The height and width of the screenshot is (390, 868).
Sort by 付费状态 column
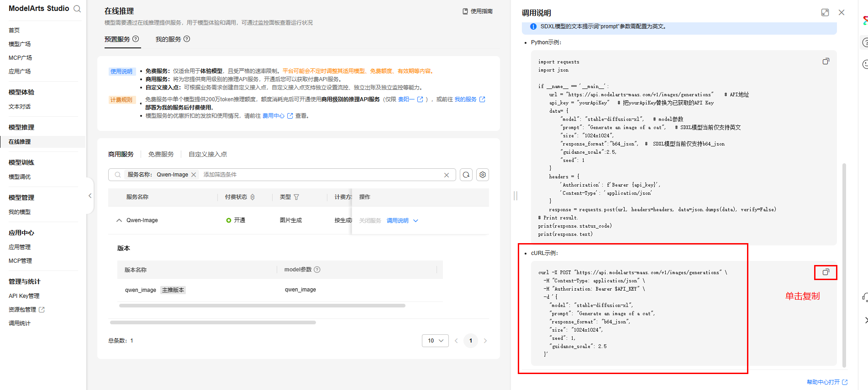pyautogui.click(x=253, y=197)
